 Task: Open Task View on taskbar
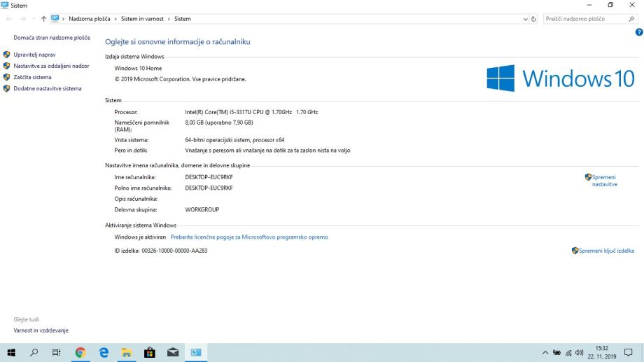pos(56,353)
